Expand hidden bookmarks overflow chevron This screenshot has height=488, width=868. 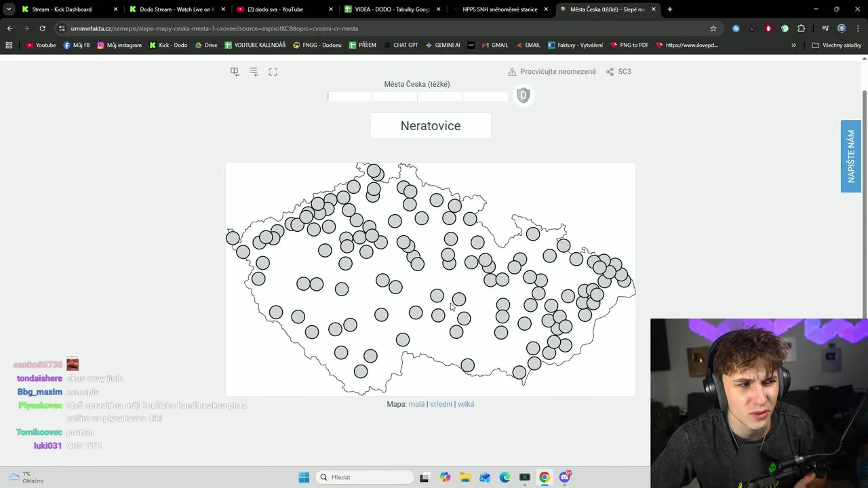(x=793, y=45)
